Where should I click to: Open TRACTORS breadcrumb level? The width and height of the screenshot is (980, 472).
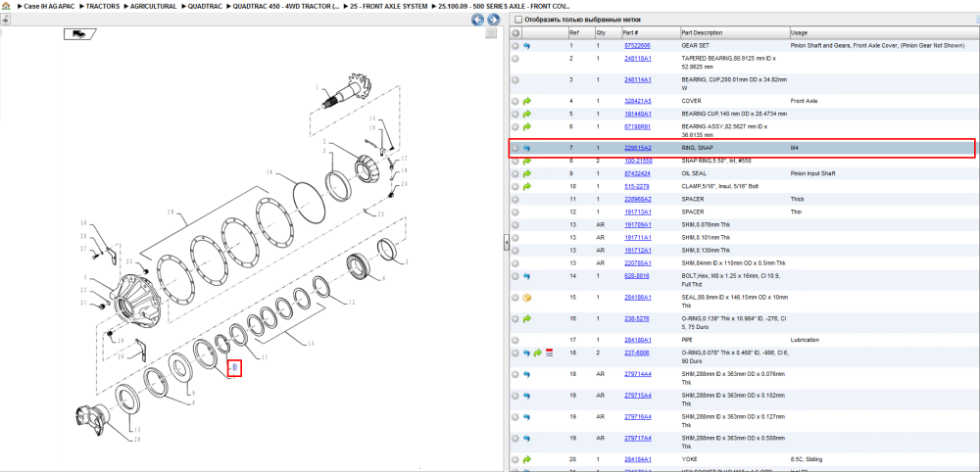coord(103,6)
